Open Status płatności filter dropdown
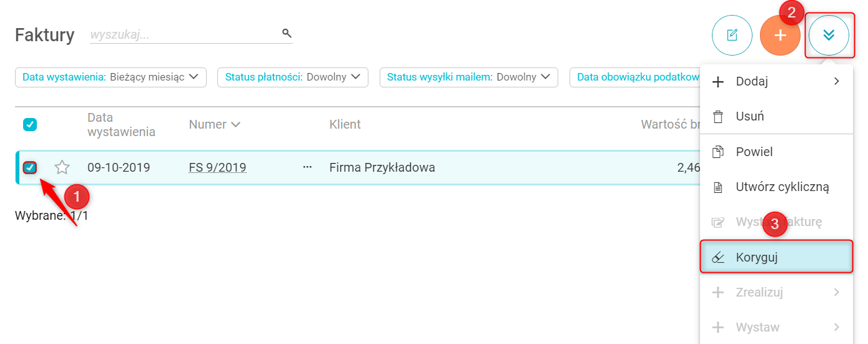Screen dimensions: 868x344 tap(292, 77)
